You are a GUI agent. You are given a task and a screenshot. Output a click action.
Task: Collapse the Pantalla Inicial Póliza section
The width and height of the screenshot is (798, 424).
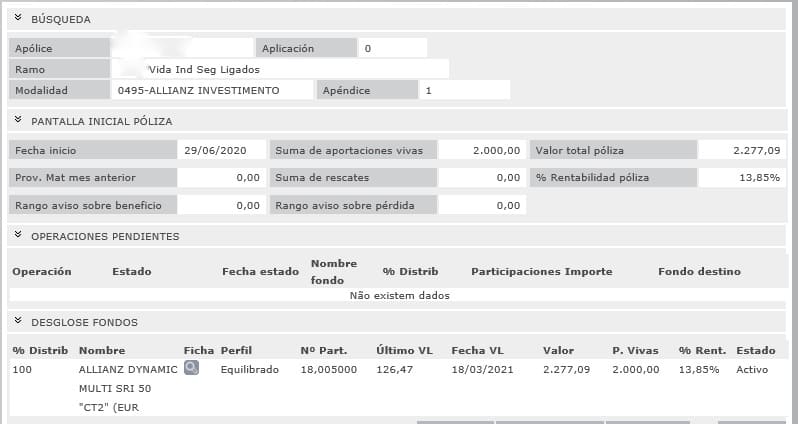(18, 121)
